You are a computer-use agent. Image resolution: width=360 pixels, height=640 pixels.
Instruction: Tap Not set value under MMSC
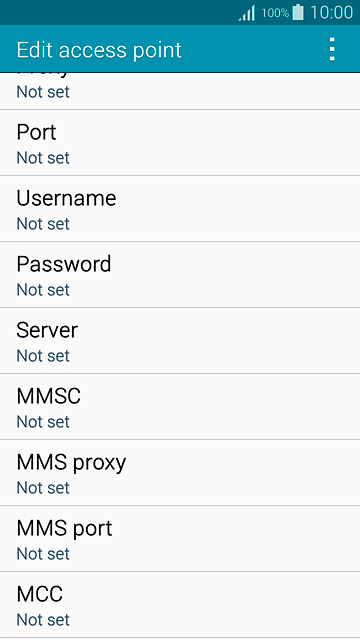coord(43,422)
